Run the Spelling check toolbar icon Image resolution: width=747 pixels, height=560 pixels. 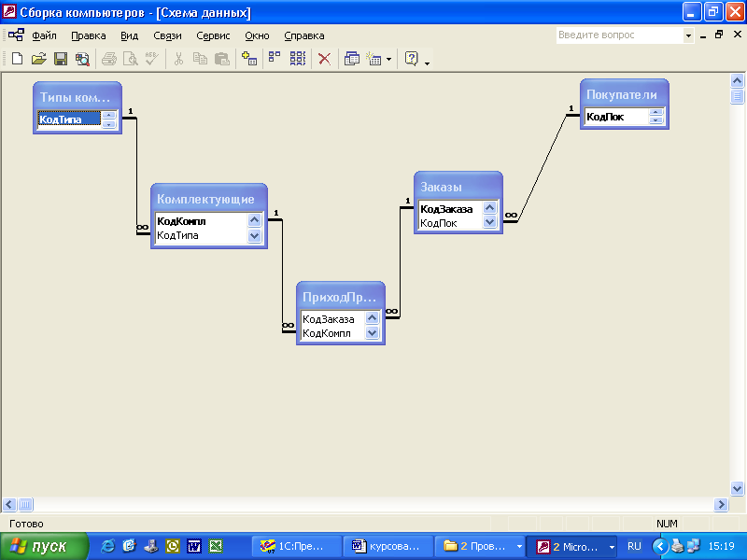tap(152, 59)
